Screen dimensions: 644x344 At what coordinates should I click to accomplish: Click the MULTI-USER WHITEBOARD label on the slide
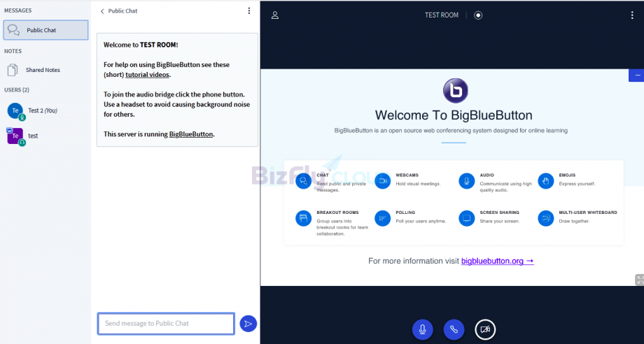588,213
